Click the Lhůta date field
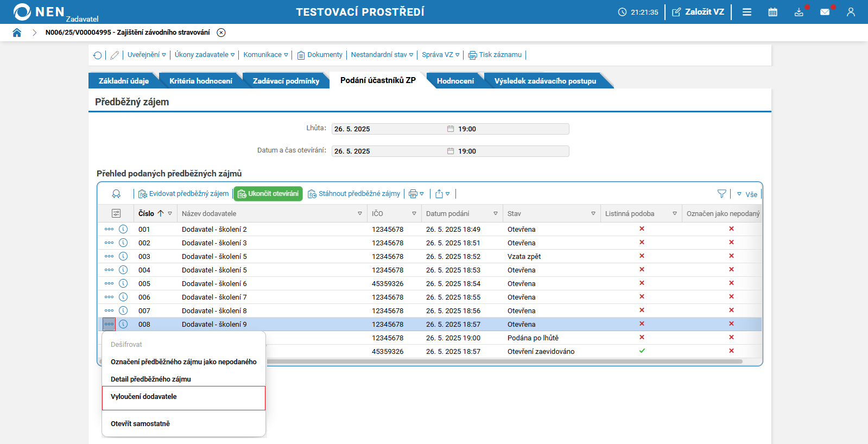Viewport: 868px width, 444px height. [x=389, y=129]
